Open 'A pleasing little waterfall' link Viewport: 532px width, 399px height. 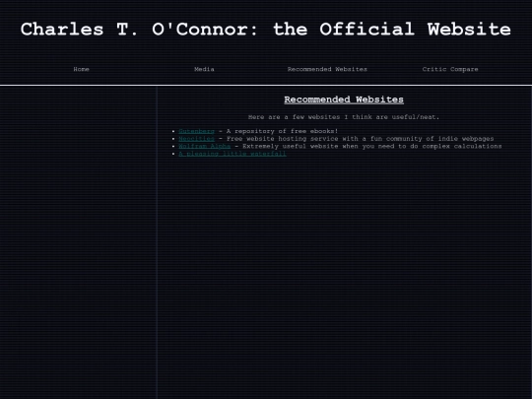pyautogui.click(x=233, y=154)
